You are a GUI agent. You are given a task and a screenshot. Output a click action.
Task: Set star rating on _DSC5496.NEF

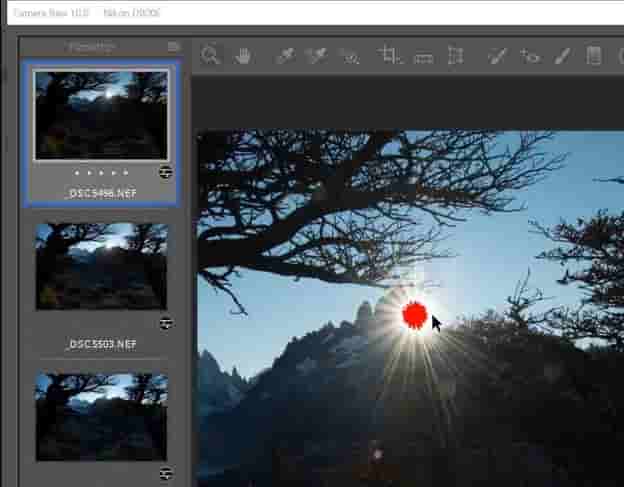[101, 172]
